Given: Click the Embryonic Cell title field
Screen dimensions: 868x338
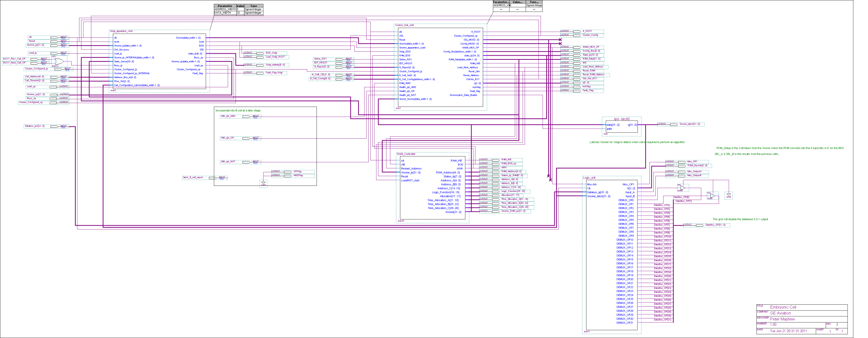Looking at the screenshot, I should point(783,307).
